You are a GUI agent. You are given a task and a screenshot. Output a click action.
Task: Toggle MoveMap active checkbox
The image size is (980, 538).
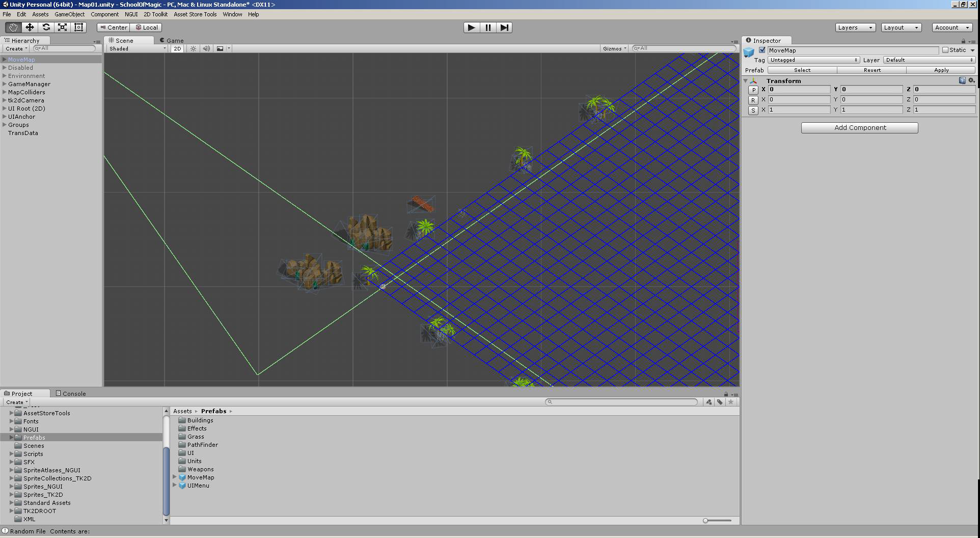pos(762,50)
